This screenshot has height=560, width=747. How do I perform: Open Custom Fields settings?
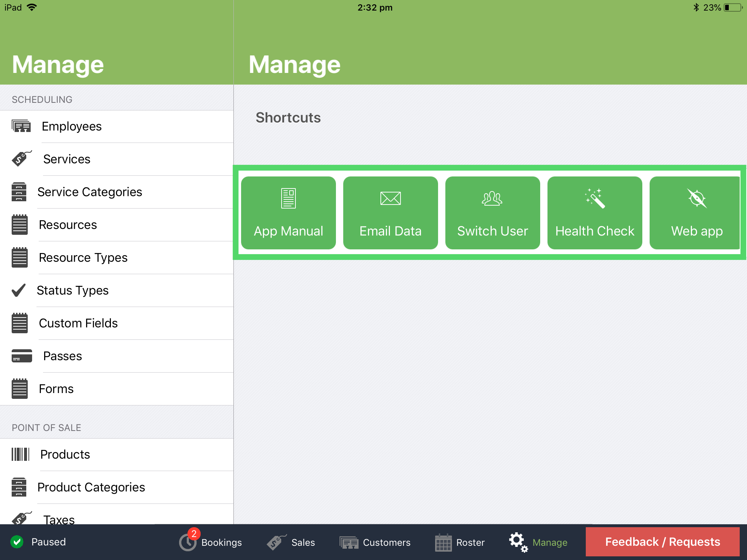pyautogui.click(x=78, y=323)
